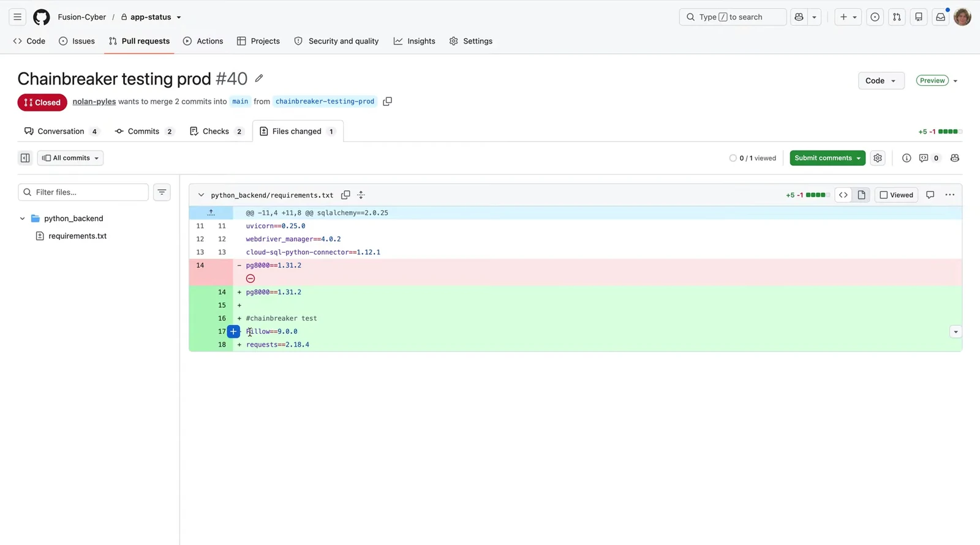
Task: Open the Files changed tab
Action: coord(298,131)
